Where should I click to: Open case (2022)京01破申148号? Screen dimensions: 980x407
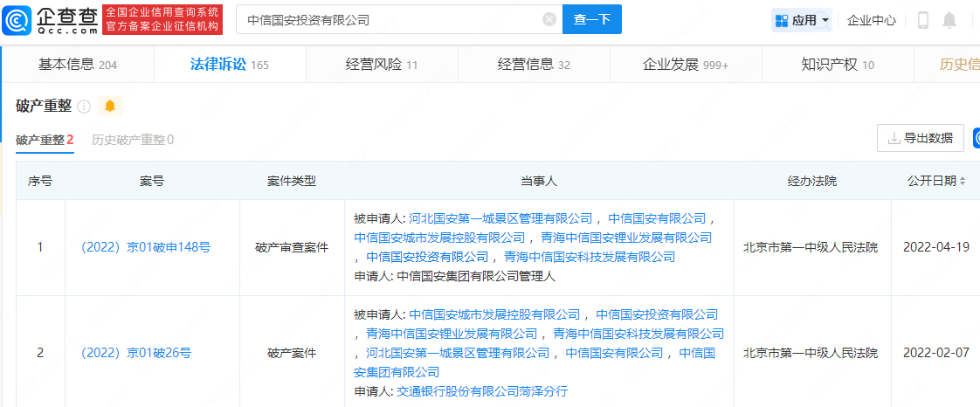coord(146,247)
